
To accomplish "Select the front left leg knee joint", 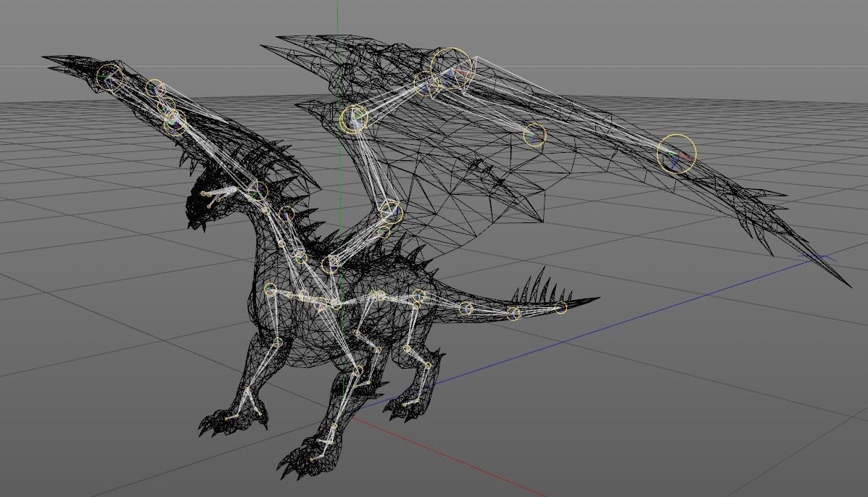I will [x=277, y=343].
